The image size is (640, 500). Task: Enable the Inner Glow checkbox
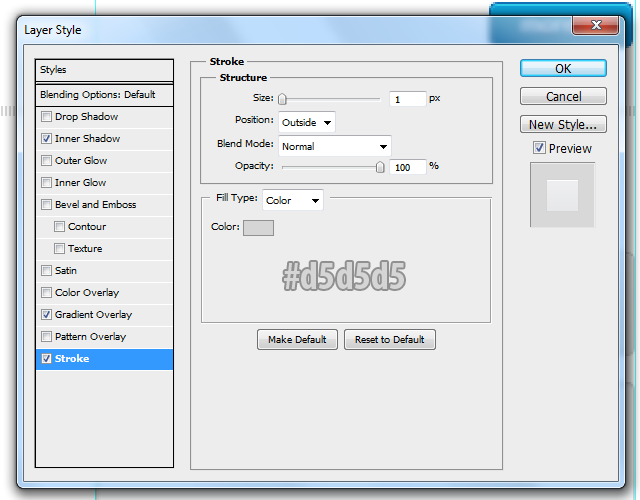47,182
